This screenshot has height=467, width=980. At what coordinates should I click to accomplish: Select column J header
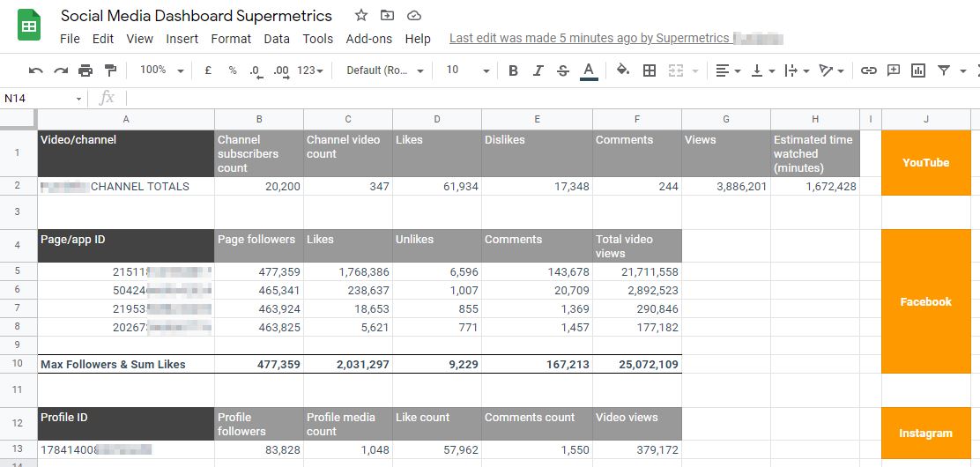click(x=926, y=120)
